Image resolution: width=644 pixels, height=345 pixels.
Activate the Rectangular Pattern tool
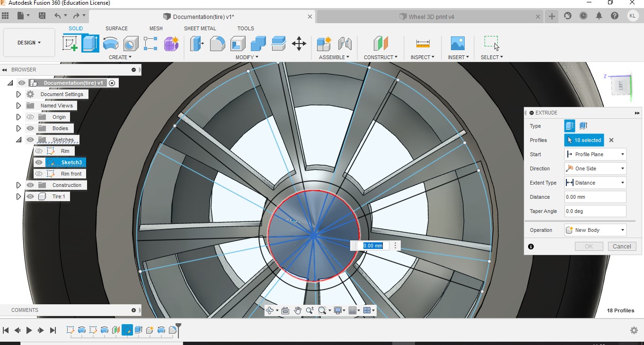150,44
